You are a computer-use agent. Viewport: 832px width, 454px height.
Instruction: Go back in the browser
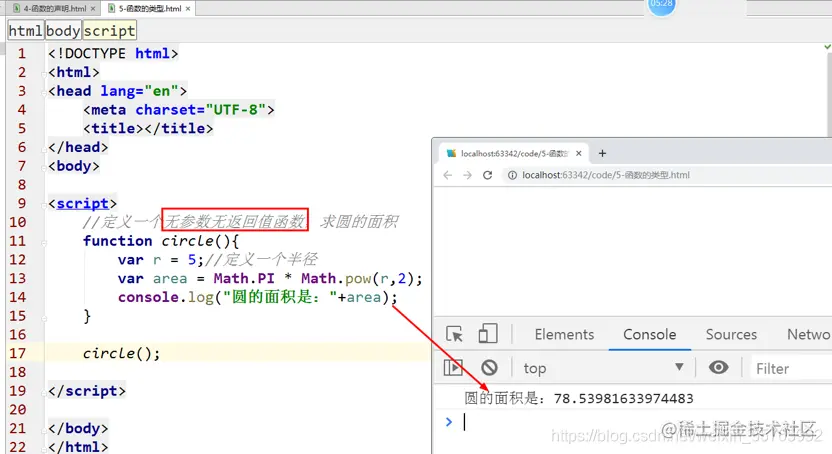click(x=448, y=175)
